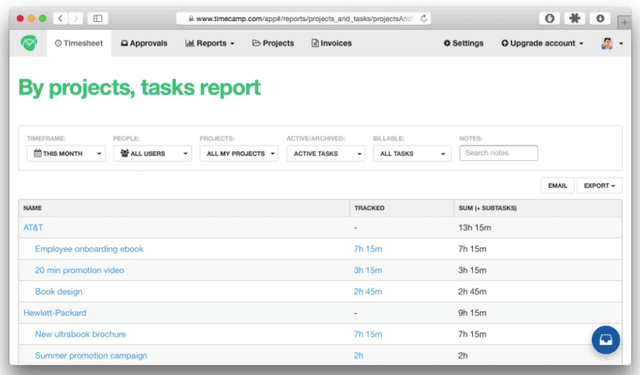Open the Reports menu
The height and width of the screenshot is (375, 640).
[210, 43]
